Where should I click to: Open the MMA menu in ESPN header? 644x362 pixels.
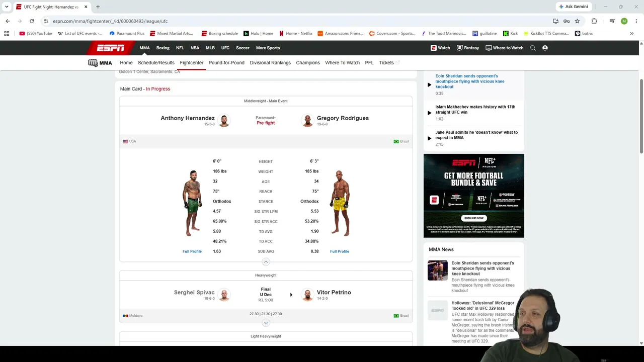pos(144,48)
